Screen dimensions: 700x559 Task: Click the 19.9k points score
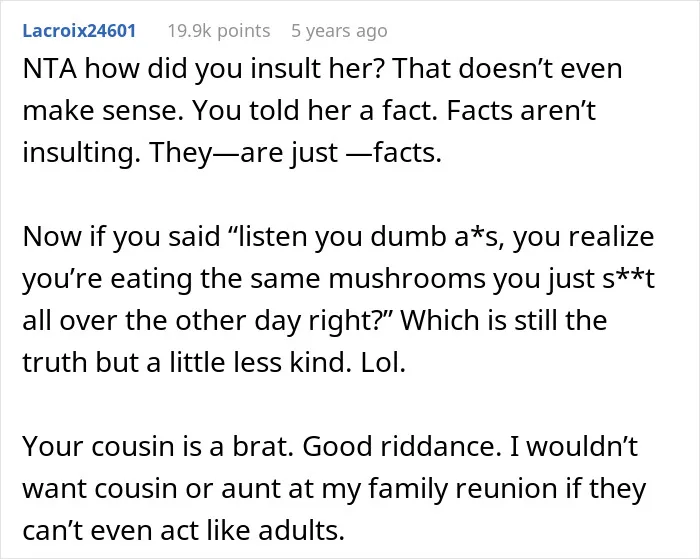click(x=219, y=31)
